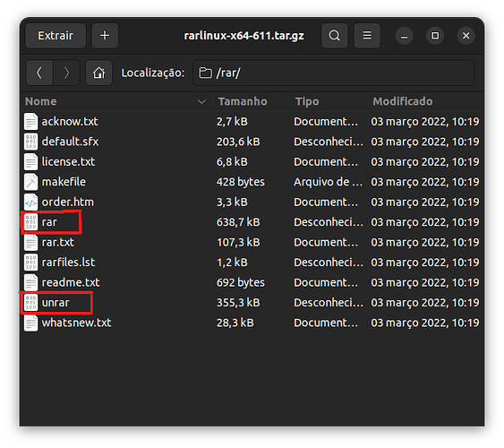Viewport: 504px width, 448px height.
Task: Click the window title rarlinux-x64-611.tar.gz
Action: click(244, 36)
